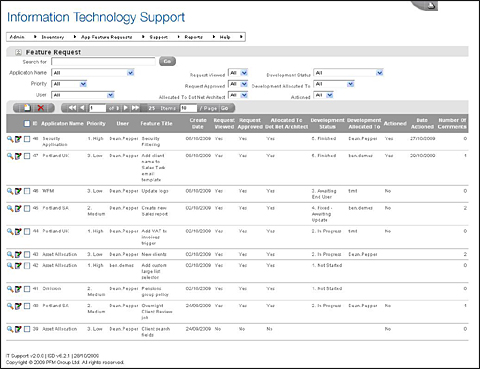The height and width of the screenshot is (369, 480).
Task: Open magnifier for request 39 row
Action: [10, 329]
